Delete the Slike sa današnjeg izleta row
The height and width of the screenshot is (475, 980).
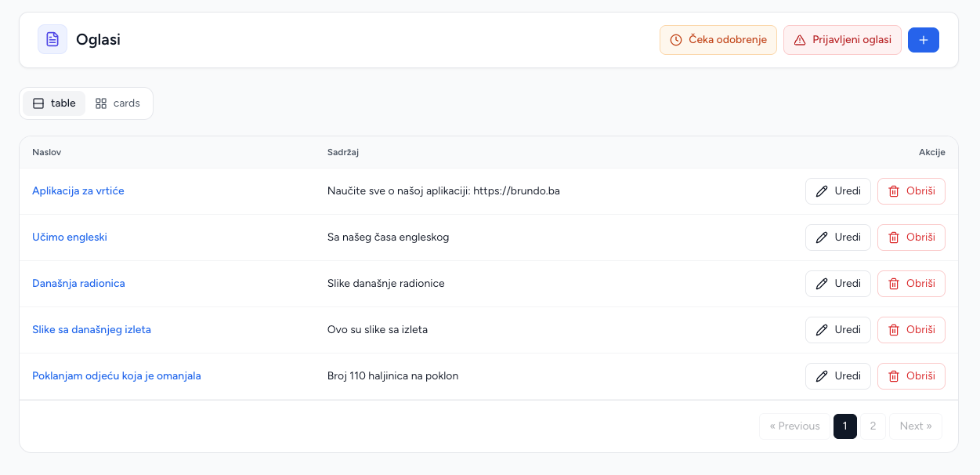click(x=911, y=330)
